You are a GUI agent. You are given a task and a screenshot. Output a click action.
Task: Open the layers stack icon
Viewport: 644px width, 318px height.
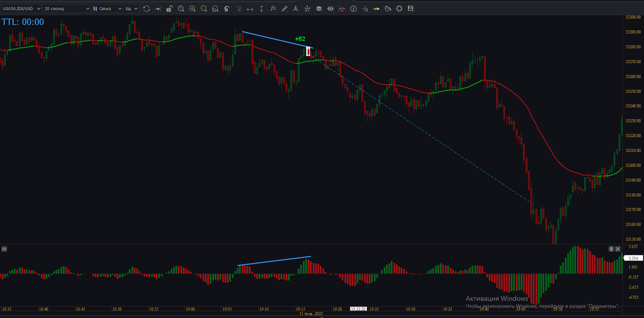pyautogui.click(x=319, y=8)
